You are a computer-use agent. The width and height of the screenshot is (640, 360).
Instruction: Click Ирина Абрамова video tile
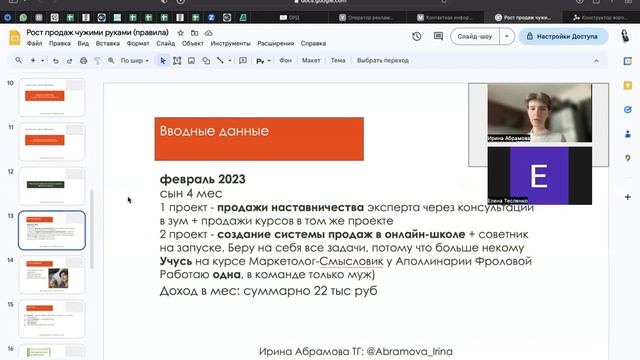coord(540,113)
